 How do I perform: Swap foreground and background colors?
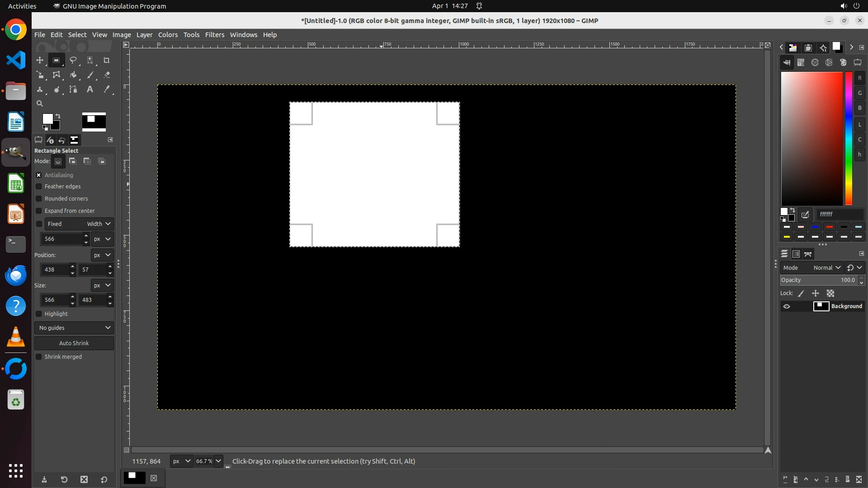pyautogui.click(x=58, y=116)
